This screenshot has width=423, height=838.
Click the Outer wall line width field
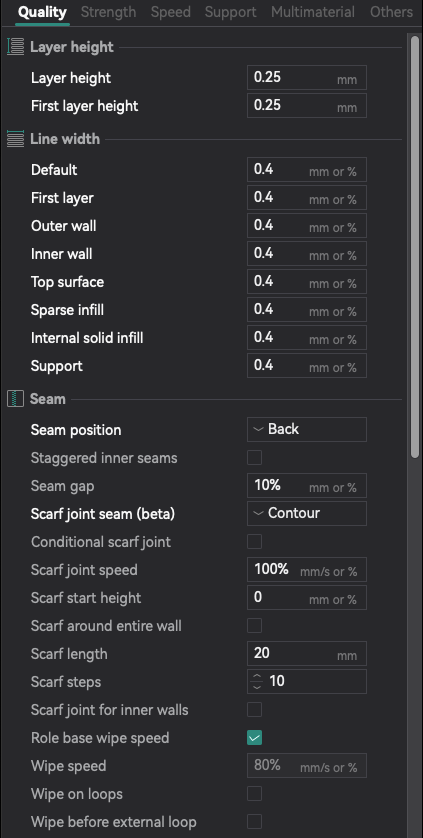(x=307, y=226)
